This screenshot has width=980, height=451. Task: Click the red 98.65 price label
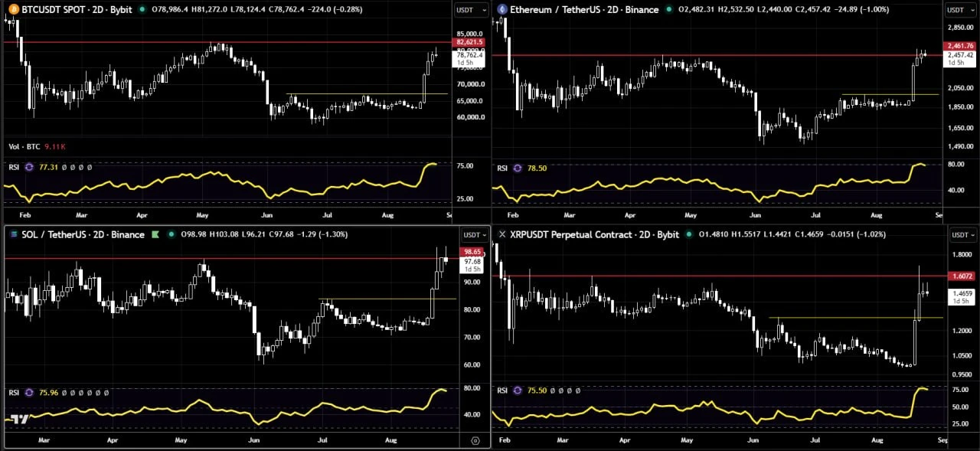470,252
